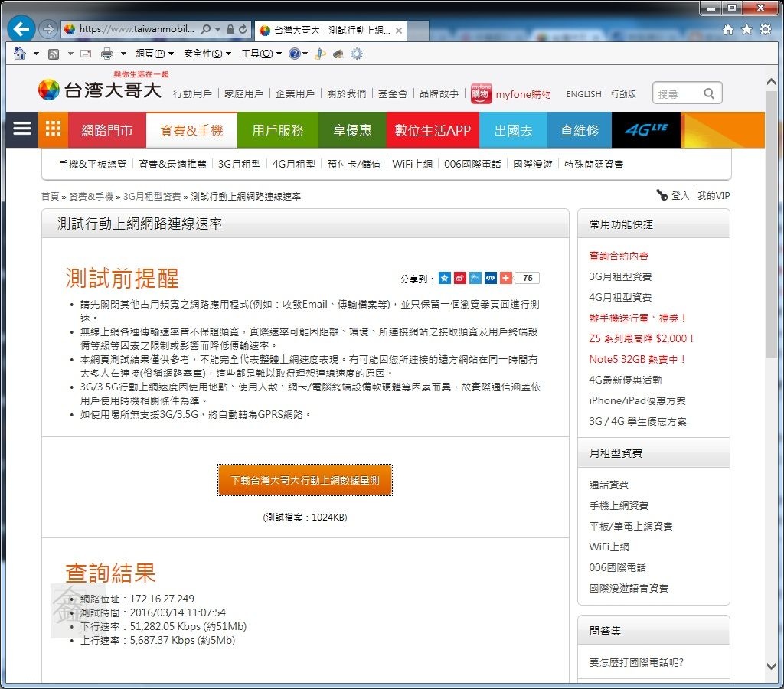Click the command bar Home house icon
Viewport: 784px width, 689px height.
[19, 53]
